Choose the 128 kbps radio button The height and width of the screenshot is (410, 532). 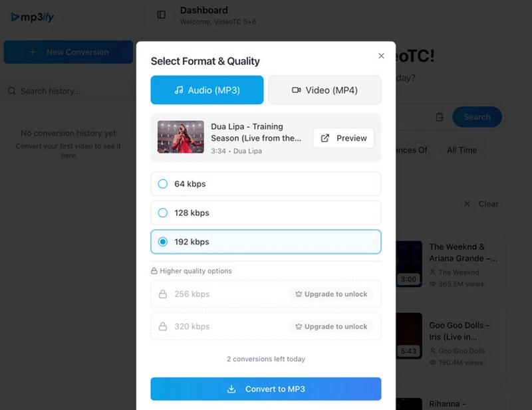(163, 213)
